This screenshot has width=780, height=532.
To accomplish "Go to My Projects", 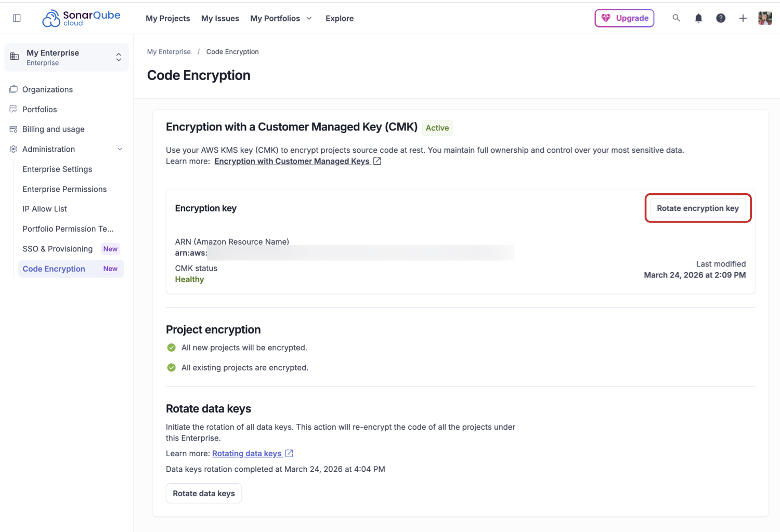I will (168, 18).
